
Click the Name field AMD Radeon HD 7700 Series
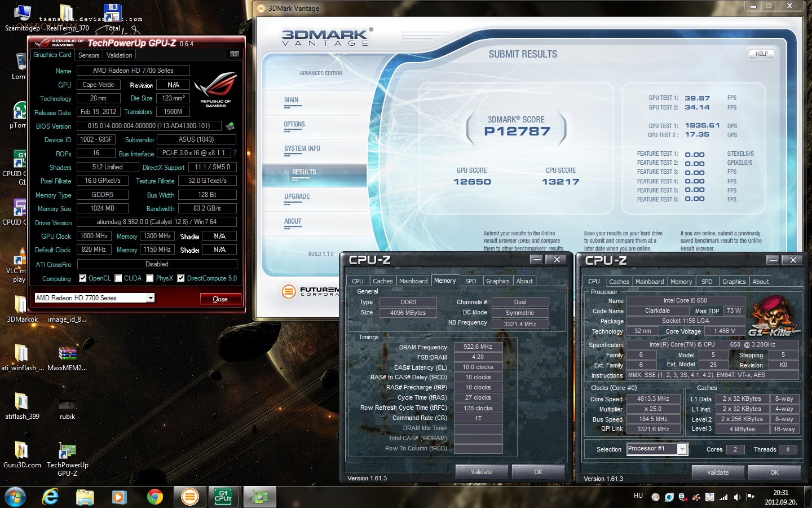click(133, 71)
